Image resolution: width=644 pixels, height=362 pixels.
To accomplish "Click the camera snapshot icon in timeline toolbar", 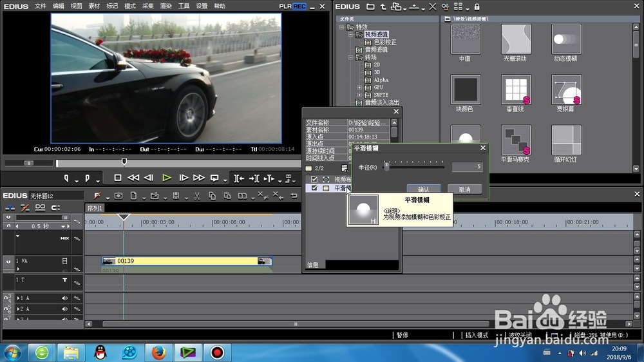I will [x=118, y=196].
